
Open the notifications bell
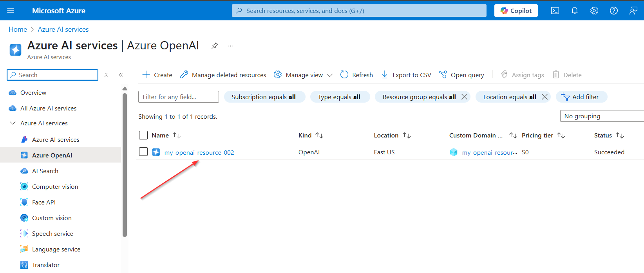(x=575, y=11)
